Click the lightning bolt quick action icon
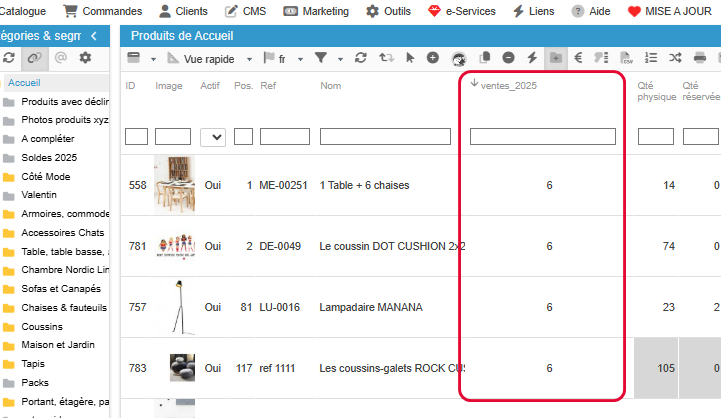Image resolution: width=721 pixels, height=418 pixels. click(x=532, y=58)
